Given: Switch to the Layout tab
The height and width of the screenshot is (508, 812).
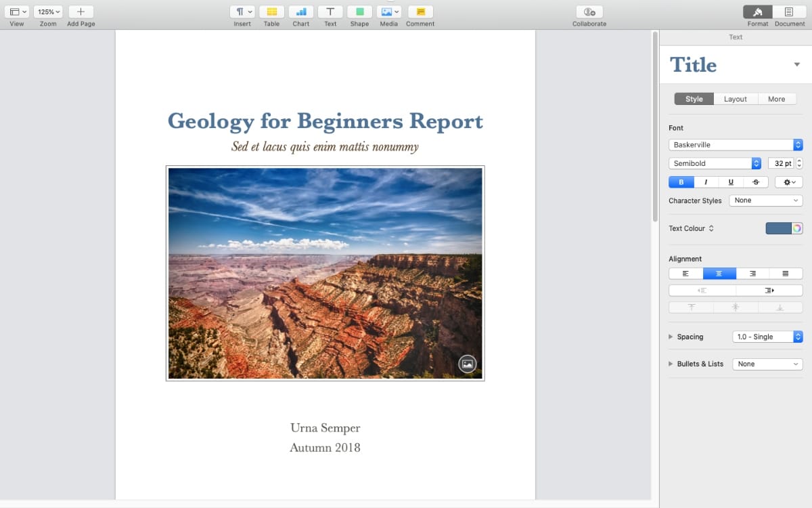Looking at the screenshot, I should point(736,98).
